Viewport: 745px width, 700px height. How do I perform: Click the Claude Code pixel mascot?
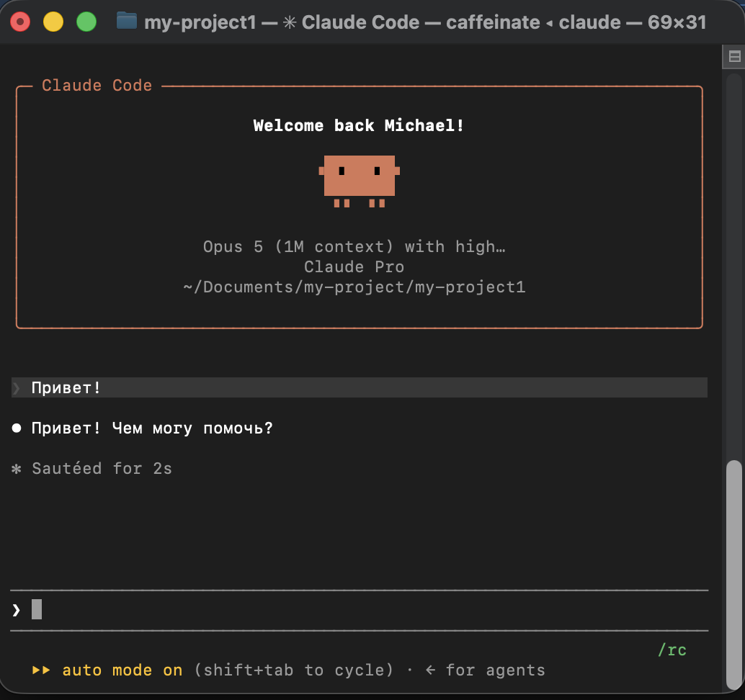coord(360,181)
